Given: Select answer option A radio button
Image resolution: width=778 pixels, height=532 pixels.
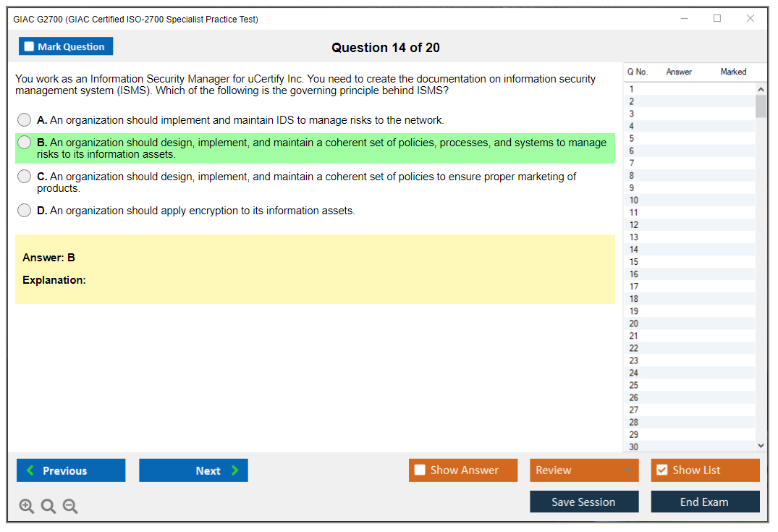Looking at the screenshot, I should pos(24,119).
